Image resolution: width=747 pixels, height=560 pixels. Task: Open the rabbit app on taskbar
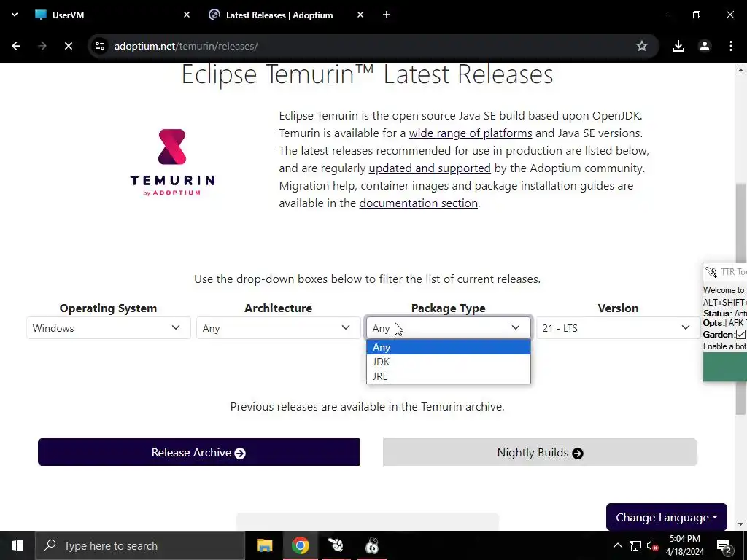[x=336, y=545]
